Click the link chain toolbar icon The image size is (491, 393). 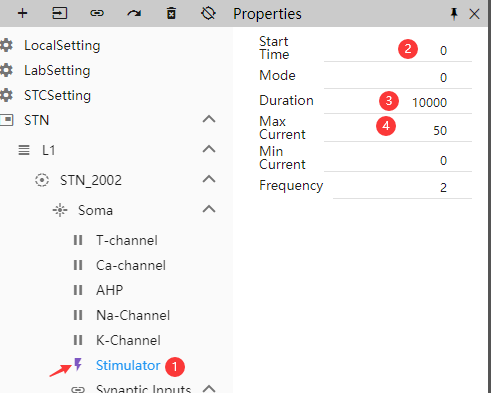pyautogui.click(x=97, y=13)
